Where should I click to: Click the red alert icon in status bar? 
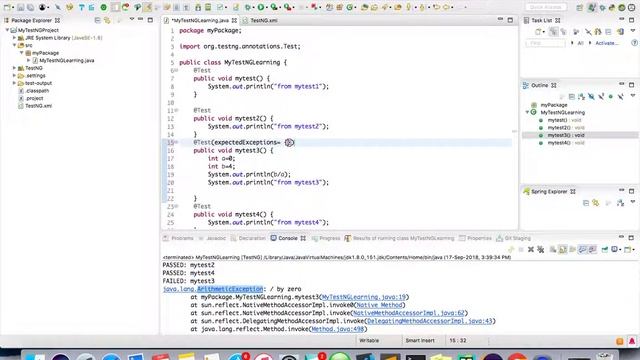click(632, 341)
